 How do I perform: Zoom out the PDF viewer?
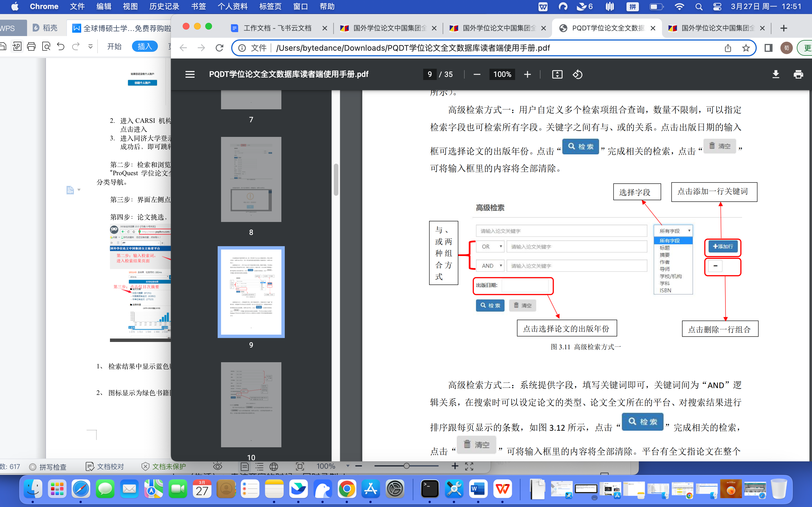(477, 74)
